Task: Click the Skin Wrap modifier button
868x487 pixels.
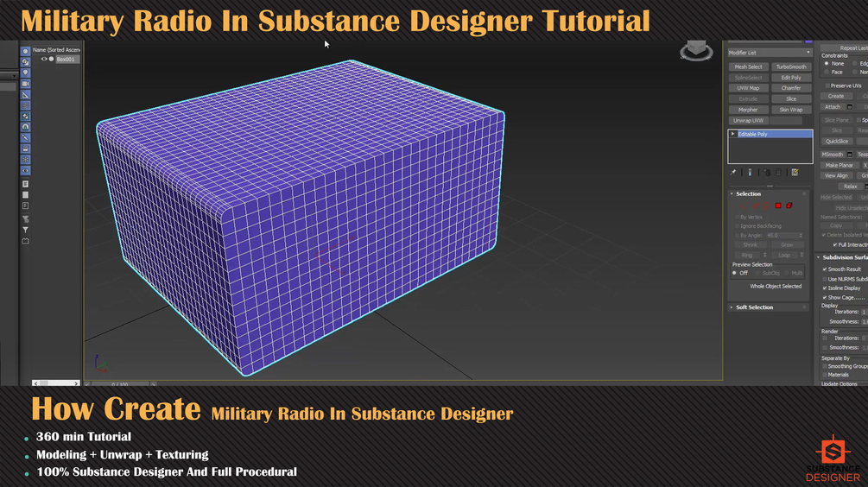Action: tap(791, 110)
